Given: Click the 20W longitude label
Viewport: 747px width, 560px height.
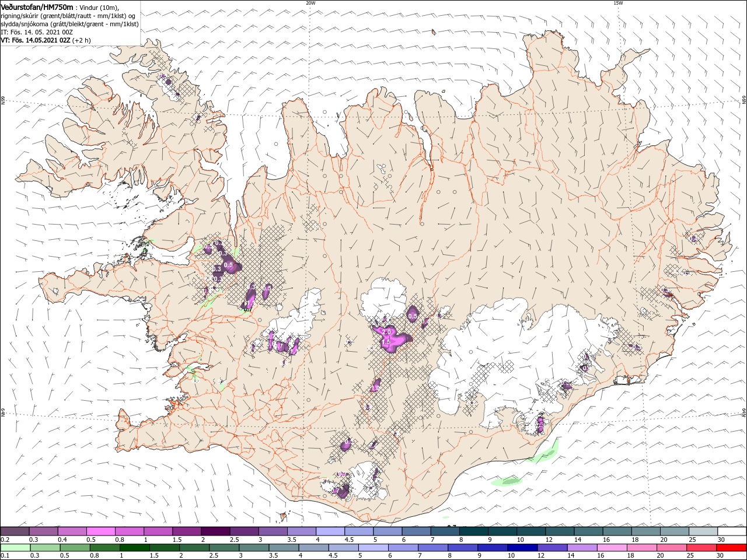Looking at the screenshot, I should coord(310,2).
